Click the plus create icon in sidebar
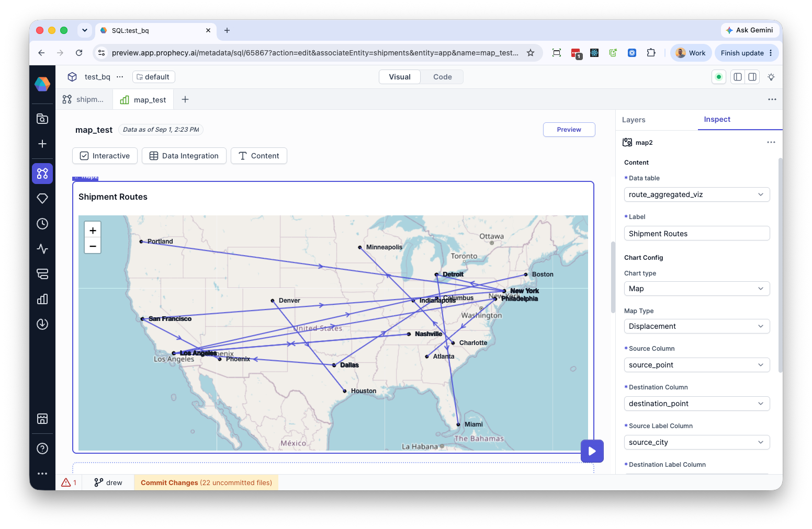The height and width of the screenshot is (529, 812). pos(42,144)
